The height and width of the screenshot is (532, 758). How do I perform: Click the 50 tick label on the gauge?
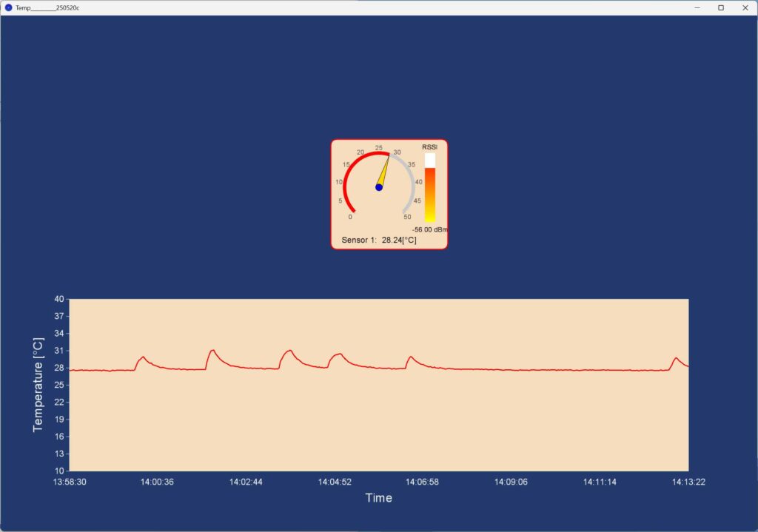point(407,217)
